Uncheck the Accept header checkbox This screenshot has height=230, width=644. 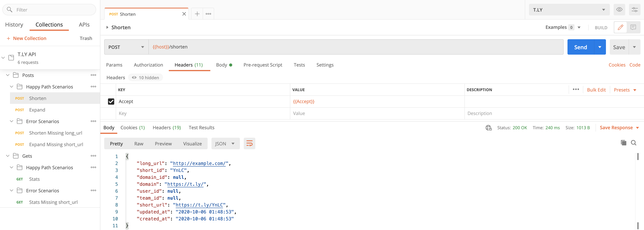(111, 102)
